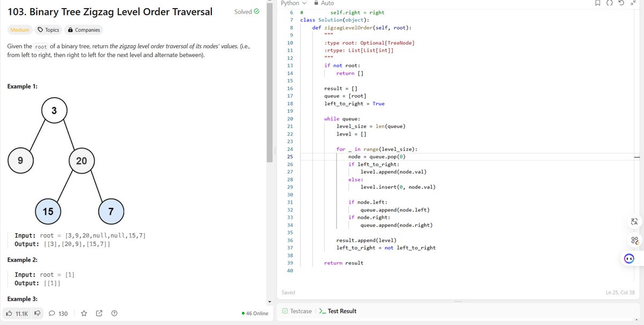Switch to the Test Result tab

click(338, 311)
